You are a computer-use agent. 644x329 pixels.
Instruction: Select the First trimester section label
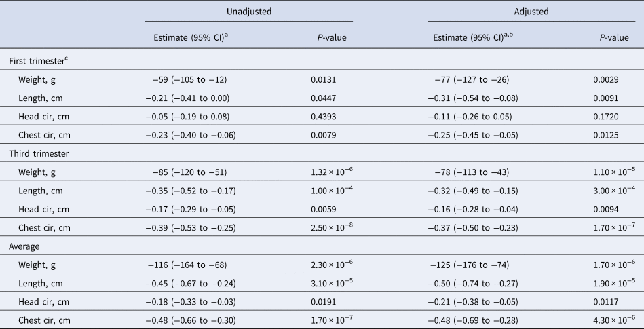(x=38, y=62)
